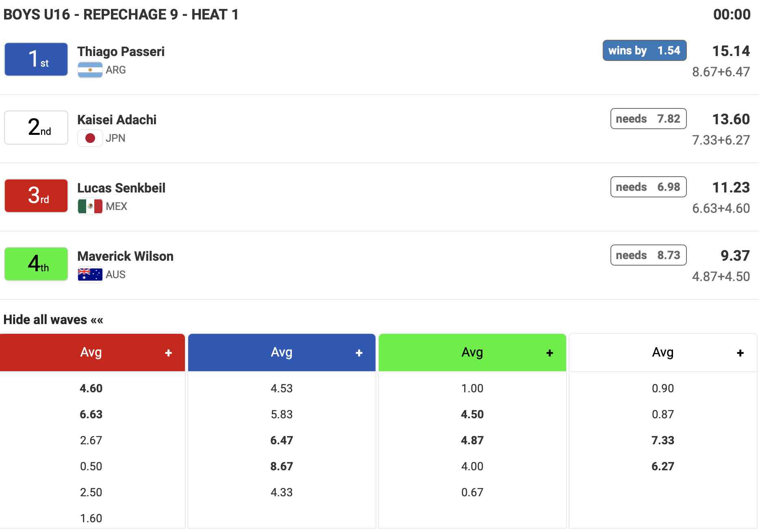Select the red Avg column header
The width and height of the screenshot is (760, 532).
[91, 352]
